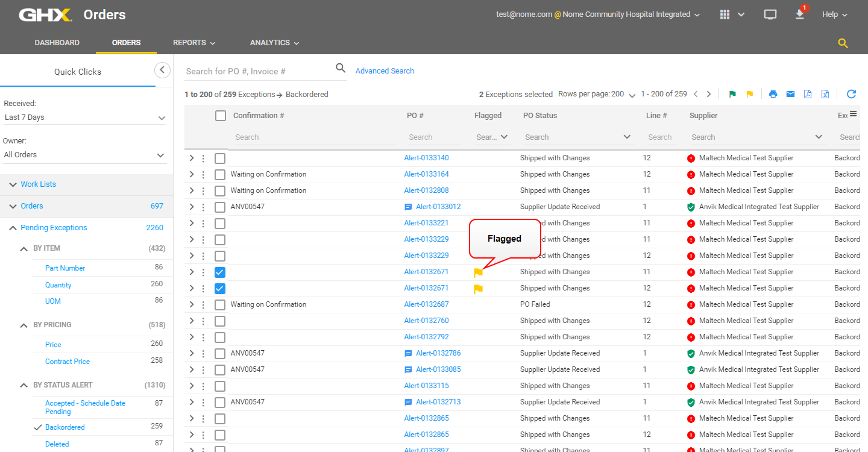Open the Help menu
The image size is (868, 452).
(835, 14)
